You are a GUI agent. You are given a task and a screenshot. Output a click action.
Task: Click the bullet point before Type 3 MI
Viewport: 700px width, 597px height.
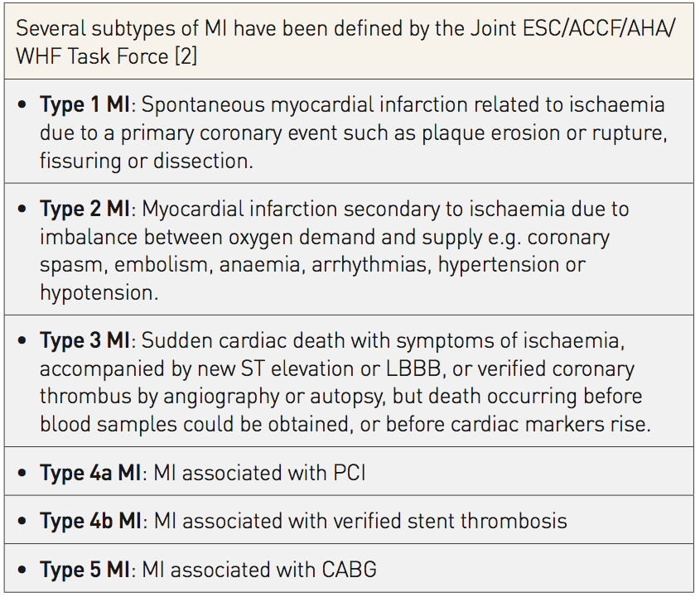coord(22,341)
